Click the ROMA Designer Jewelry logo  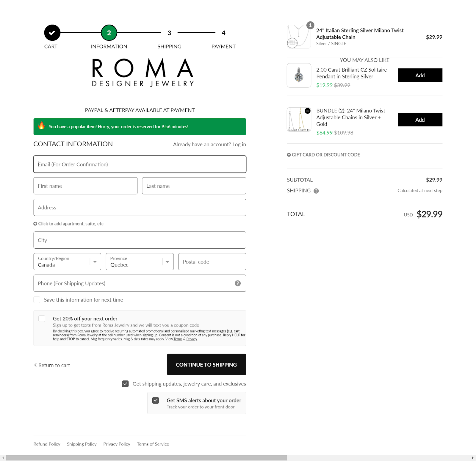(x=143, y=73)
